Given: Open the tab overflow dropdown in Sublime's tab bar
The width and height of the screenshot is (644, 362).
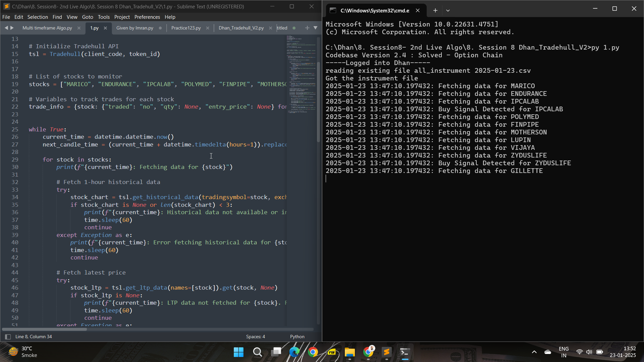Looking at the screenshot, I should (x=315, y=28).
